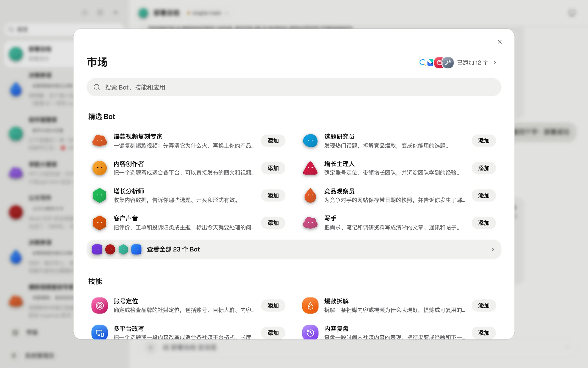The width and height of the screenshot is (588, 368).
Task: Click the chevron on the 查看全部 row
Action: click(x=493, y=249)
